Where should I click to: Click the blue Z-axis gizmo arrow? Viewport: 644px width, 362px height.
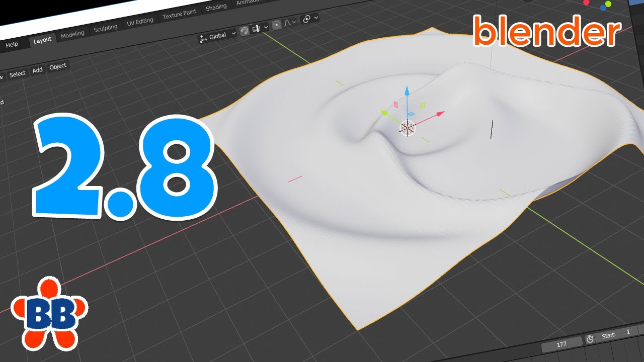pyautogui.click(x=408, y=92)
